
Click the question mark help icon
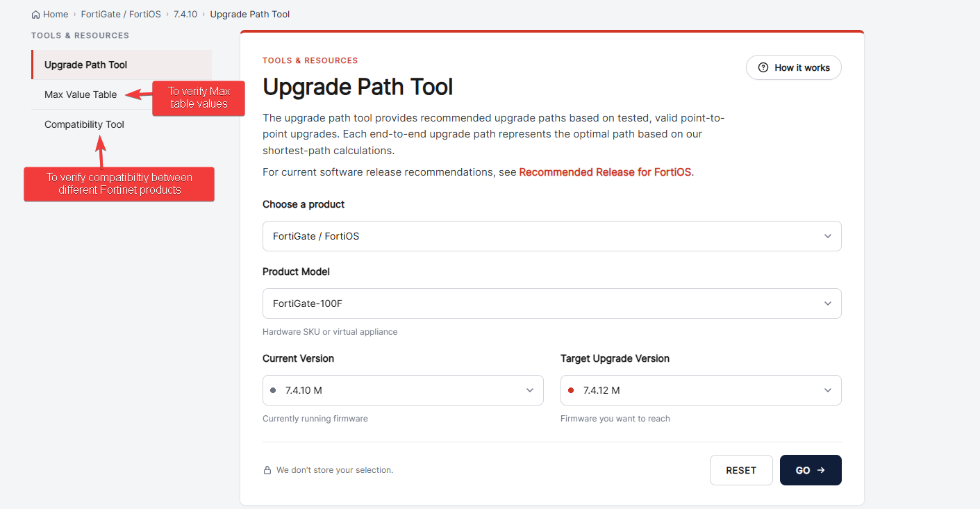point(763,68)
